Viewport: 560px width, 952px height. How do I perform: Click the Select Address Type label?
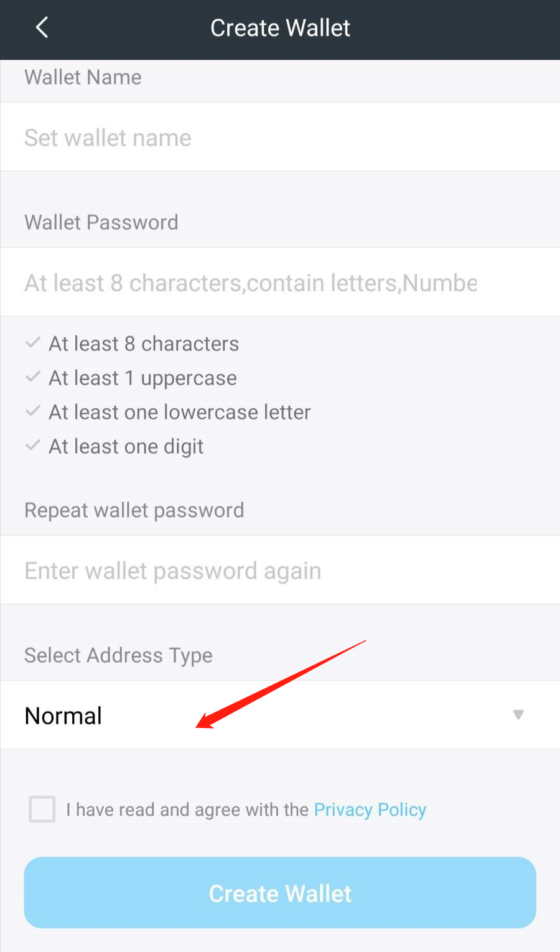118,656
